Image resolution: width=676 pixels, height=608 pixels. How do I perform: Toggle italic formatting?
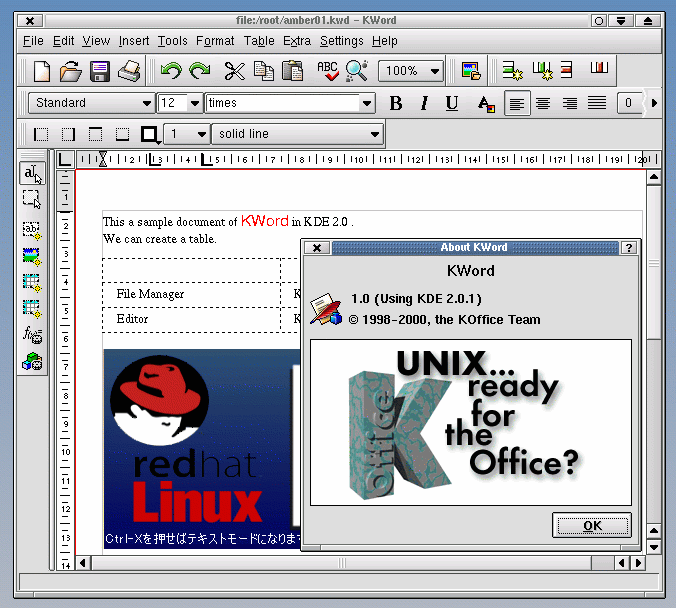coord(424,103)
